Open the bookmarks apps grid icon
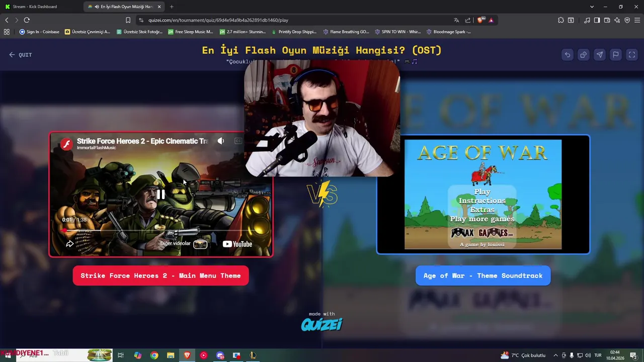Screen dimensions: 644x362 click(x=7, y=32)
